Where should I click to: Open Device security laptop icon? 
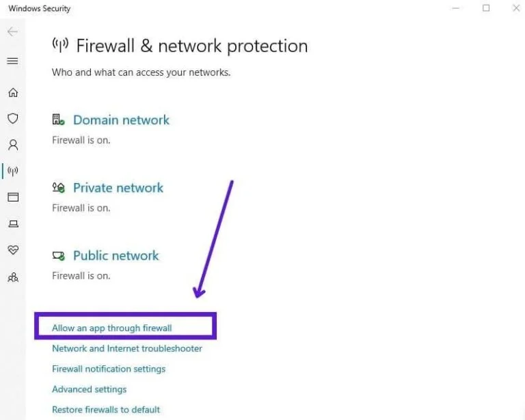(x=12, y=223)
